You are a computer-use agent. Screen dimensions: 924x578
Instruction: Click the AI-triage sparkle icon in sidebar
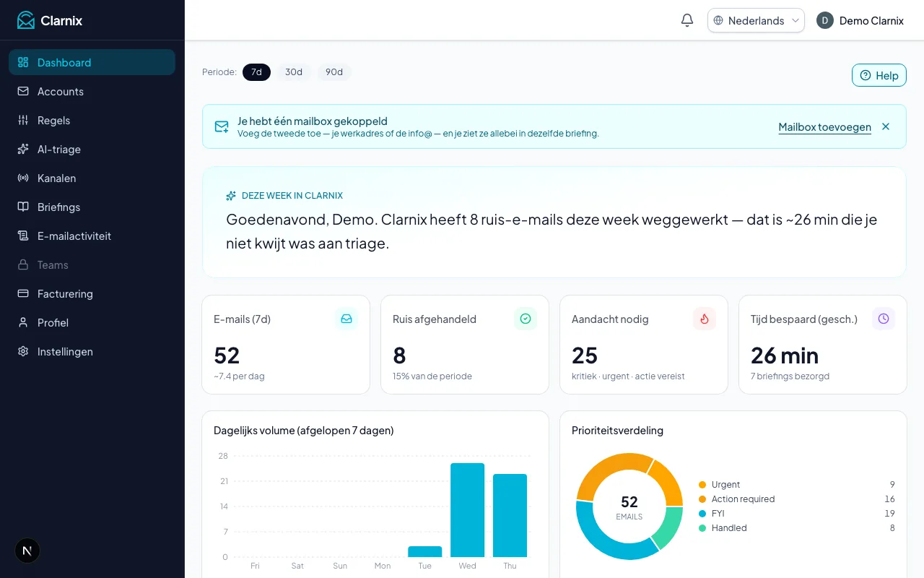coord(23,149)
